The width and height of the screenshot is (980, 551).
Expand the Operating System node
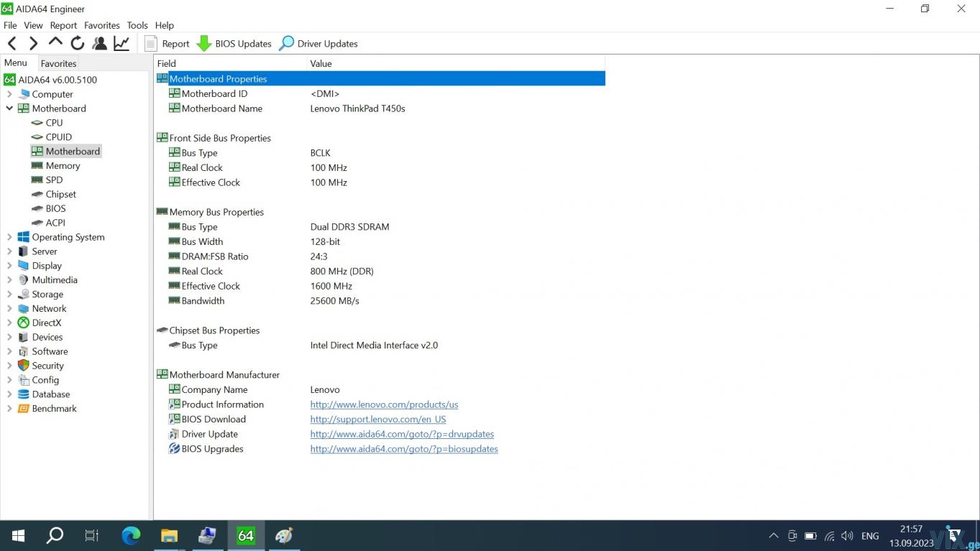(9, 237)
